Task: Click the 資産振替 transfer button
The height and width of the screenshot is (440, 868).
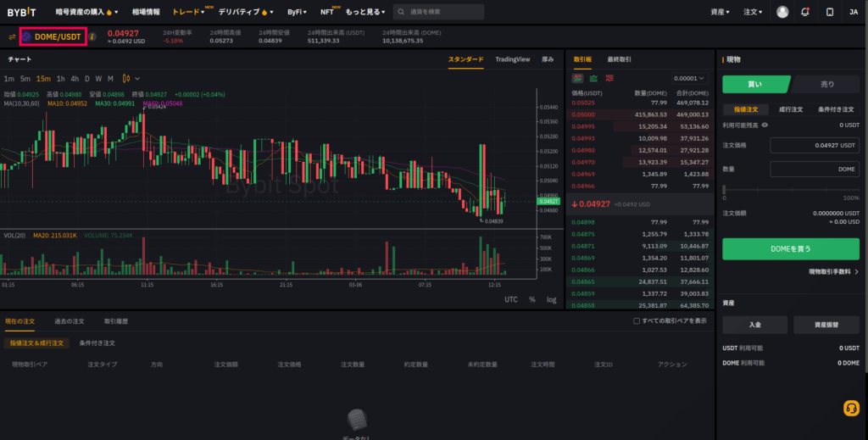Action: pyautogui.click(x=826, y=325)
